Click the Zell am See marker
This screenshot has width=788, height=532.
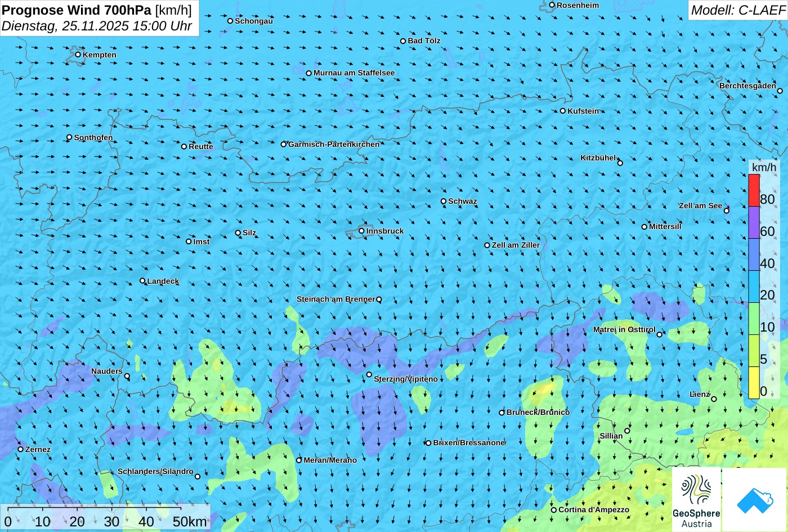coord(727,211)
